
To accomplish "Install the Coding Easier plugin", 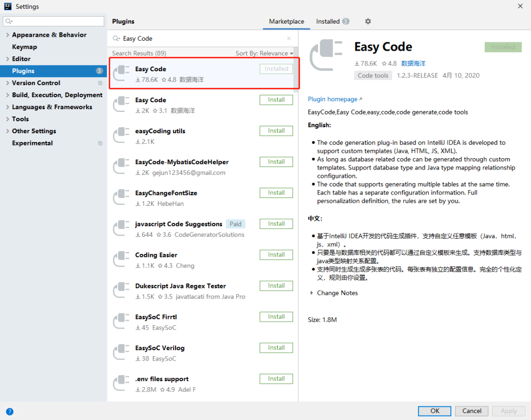I will (276, 255).
